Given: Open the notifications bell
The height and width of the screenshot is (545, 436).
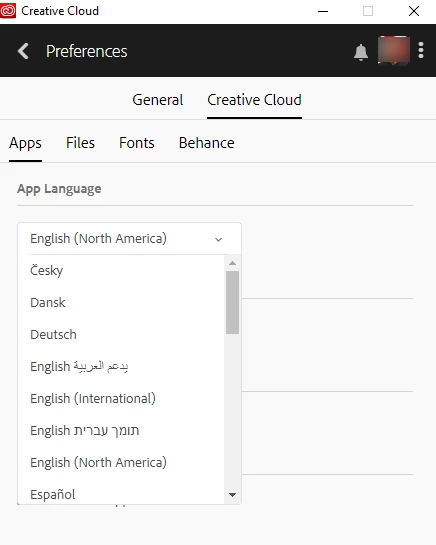Looking at the screenshot, I should (361, 52).
